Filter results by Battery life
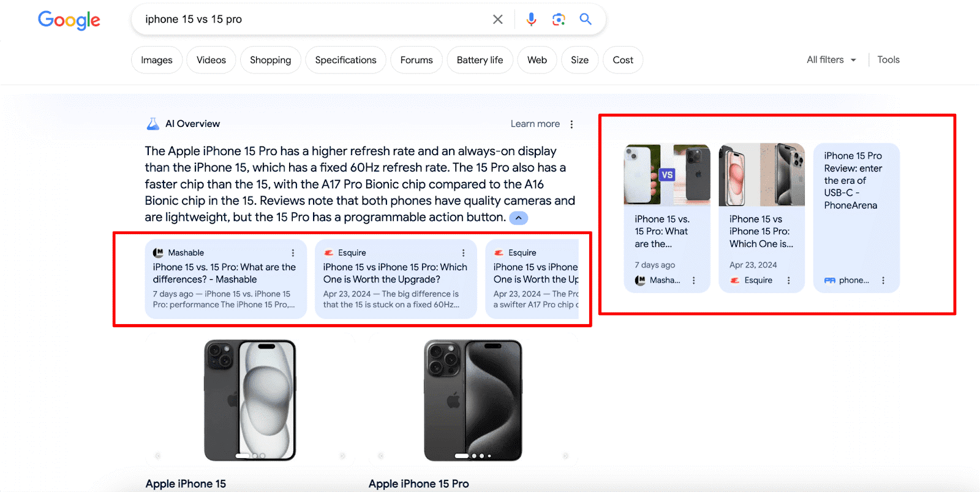980x492 pixels. coord(480,60)
